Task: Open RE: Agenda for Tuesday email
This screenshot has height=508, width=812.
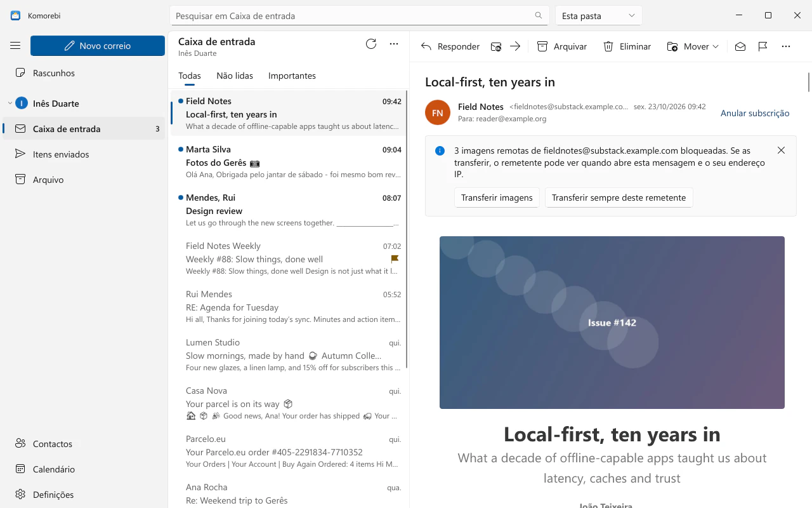Action: [289, 307]
